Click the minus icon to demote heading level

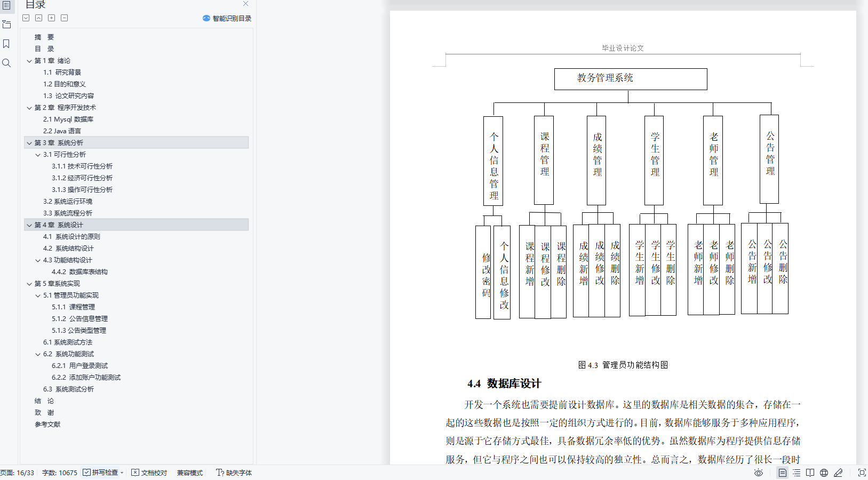click(x=64, y=18)
